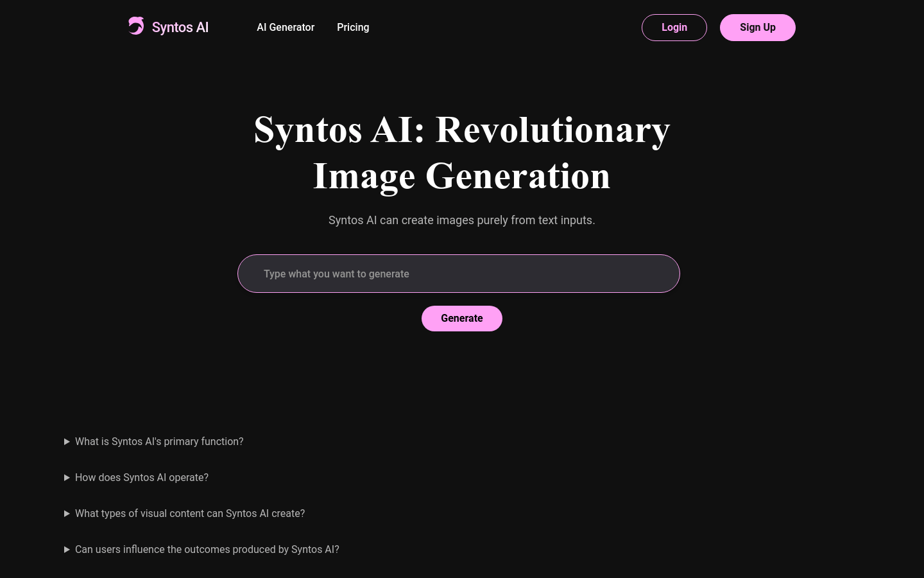Focus the 'Type what you want to generate' field
This screenshot has width=924, height=578.
(459, 274)
